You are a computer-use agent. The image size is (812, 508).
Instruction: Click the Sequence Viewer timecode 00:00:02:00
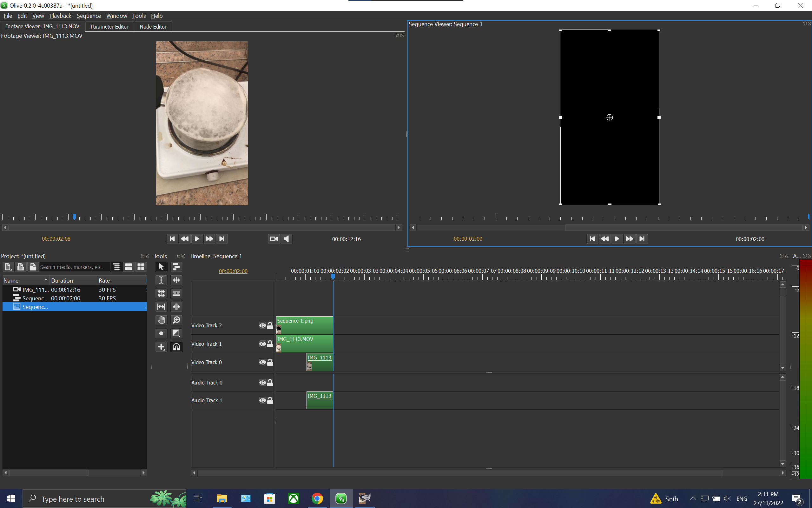(x=468, y=239)
